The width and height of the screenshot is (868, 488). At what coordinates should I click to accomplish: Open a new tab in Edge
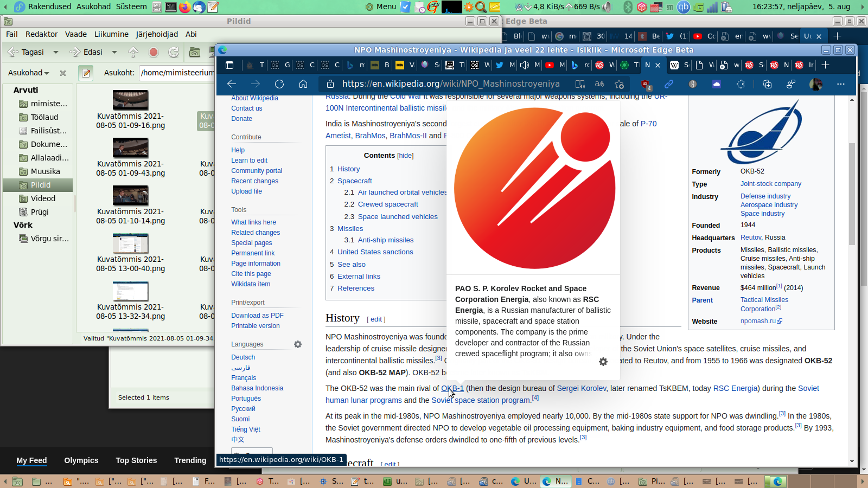[825, 65]
